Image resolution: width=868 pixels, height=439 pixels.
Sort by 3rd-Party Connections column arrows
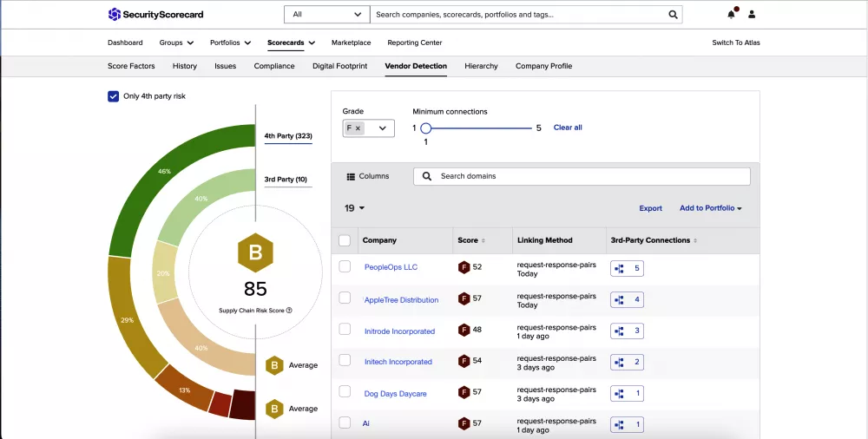pyautogui.click(x=695, y=241)
